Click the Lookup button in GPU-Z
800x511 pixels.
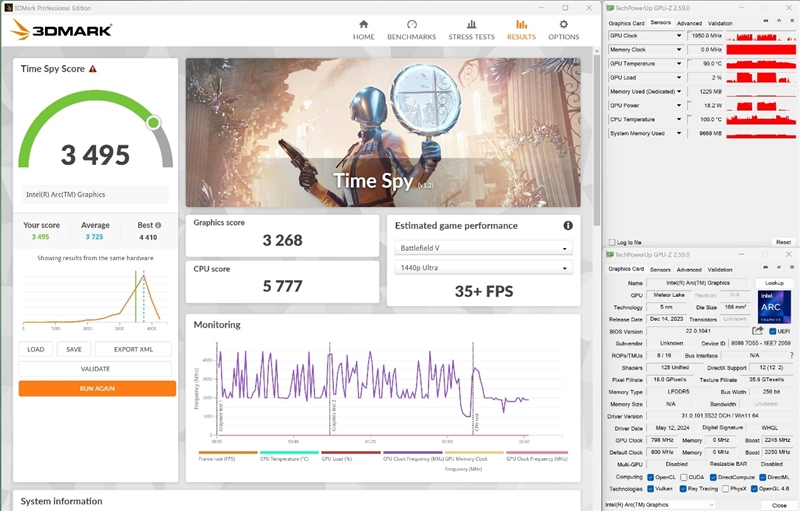[774, 283]
